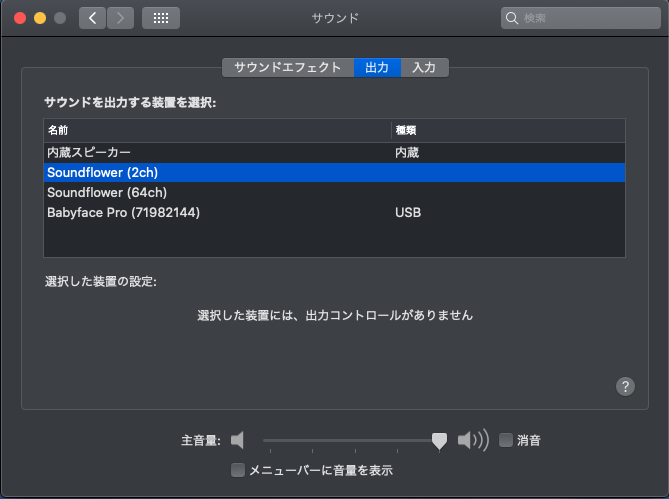
Task: Toggle メニューバーに音量を表示 checkbox
Action: 238,470
